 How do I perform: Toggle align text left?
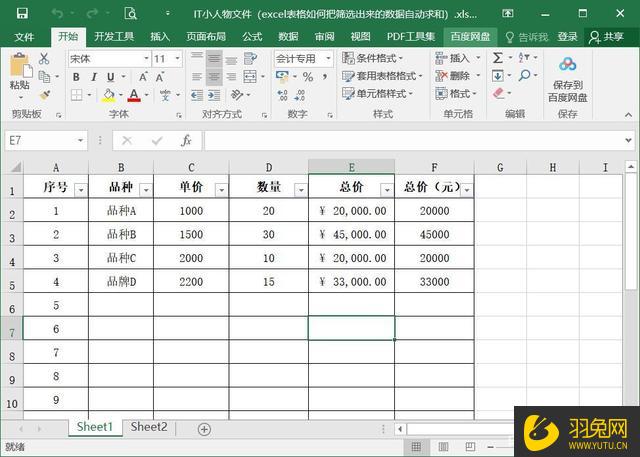click(197, 77)
